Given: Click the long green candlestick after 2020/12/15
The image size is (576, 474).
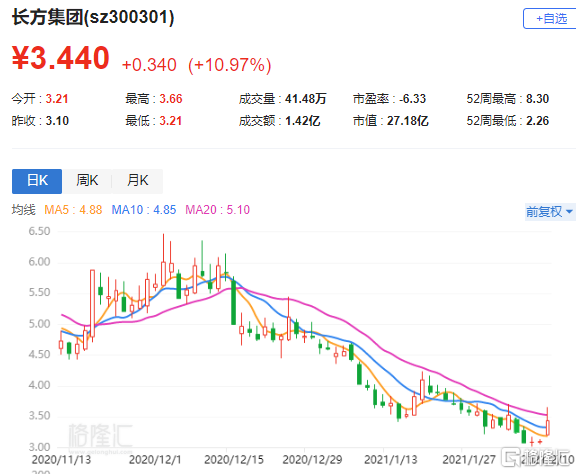Looking at the screenshot, I should pyautogui.click(x=233, y=301).
